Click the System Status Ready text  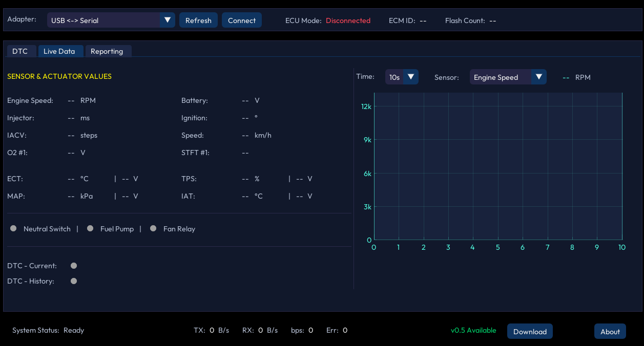48,330
